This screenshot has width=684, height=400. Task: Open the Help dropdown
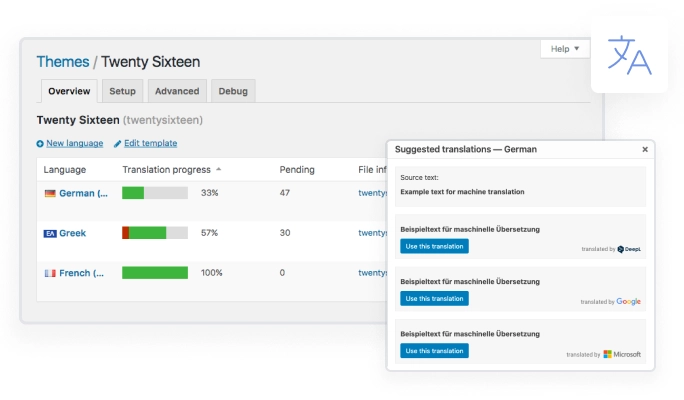coord(565,49)
